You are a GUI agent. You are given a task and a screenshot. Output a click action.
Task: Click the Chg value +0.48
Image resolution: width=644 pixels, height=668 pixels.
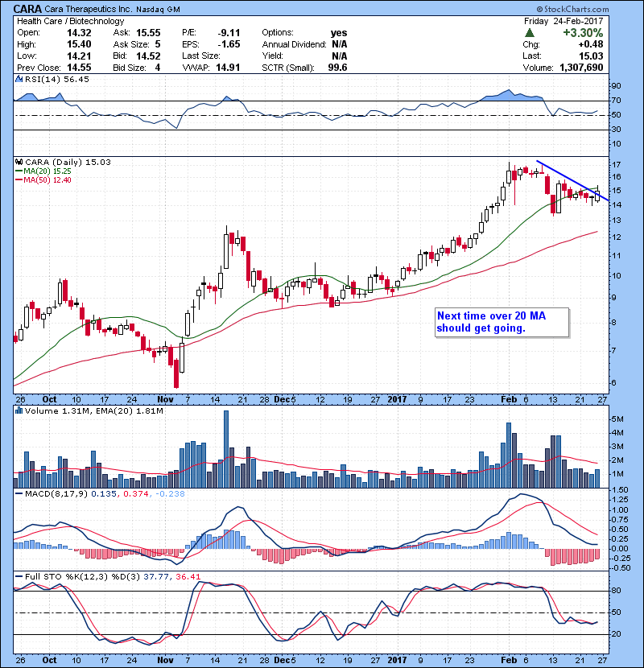coord(590,44)
